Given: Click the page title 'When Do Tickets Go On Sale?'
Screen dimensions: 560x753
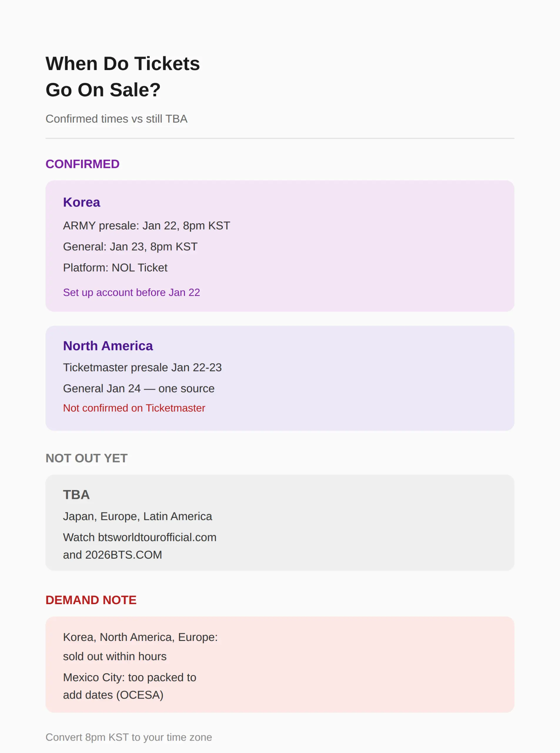Looking at the screenshot, I should click(123, 77).
